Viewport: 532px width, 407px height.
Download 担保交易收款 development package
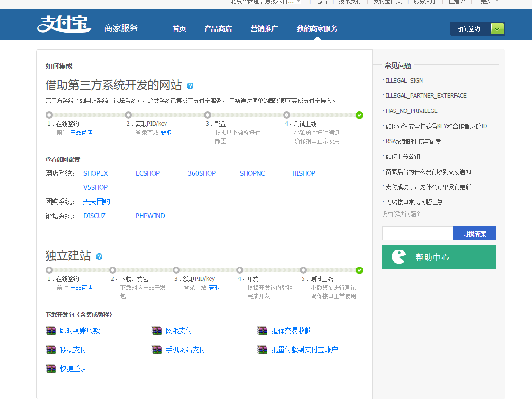coord(291,331)
